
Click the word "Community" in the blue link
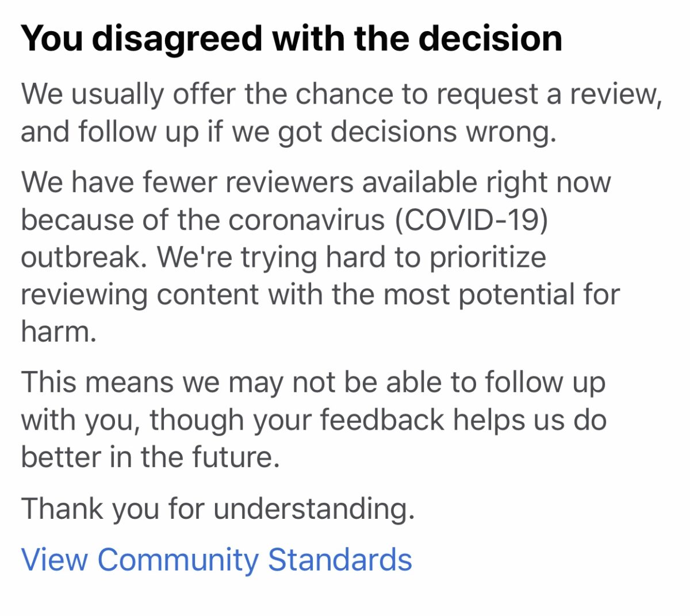(x=178, y=560)
